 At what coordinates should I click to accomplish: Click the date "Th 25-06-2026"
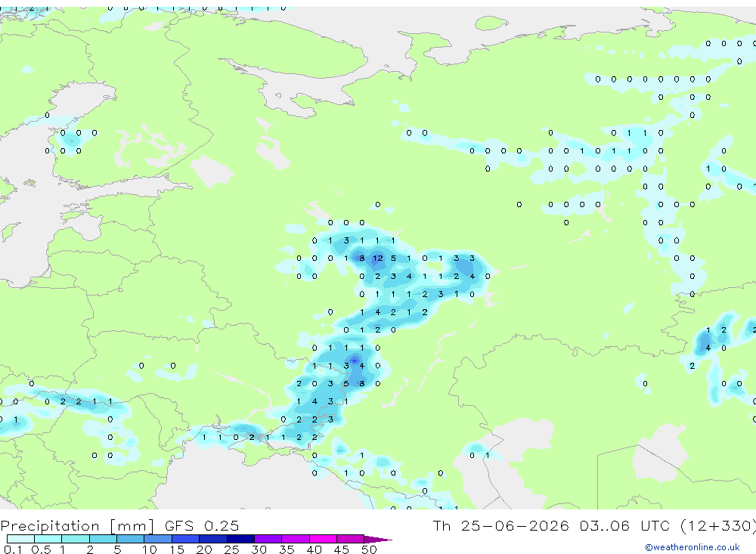coord(500,525)
